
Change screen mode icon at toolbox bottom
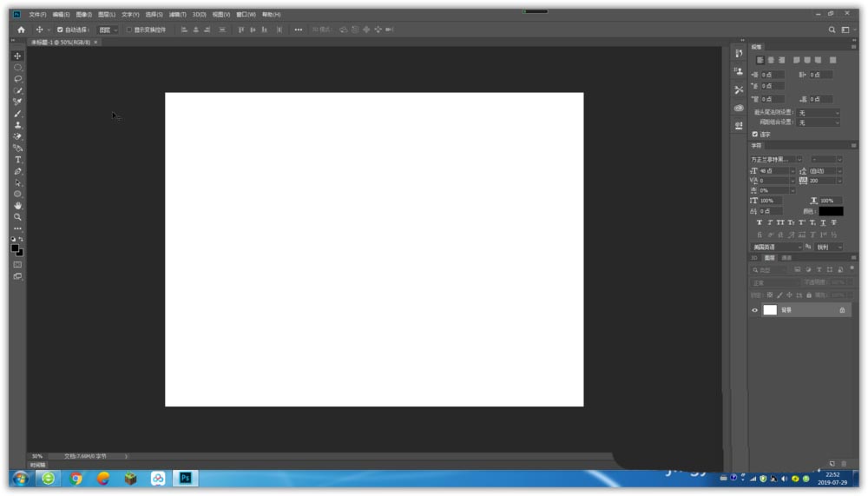[17, 276]
